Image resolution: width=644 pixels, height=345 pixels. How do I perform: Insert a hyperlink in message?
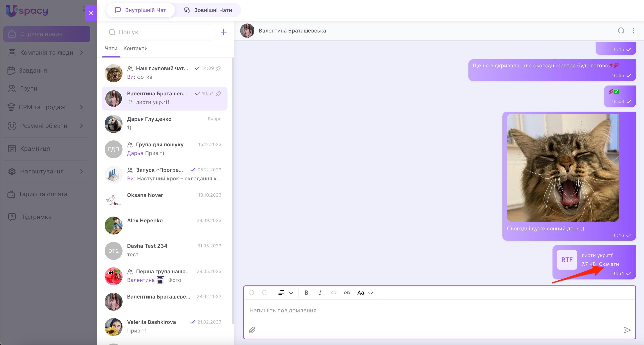347,293
